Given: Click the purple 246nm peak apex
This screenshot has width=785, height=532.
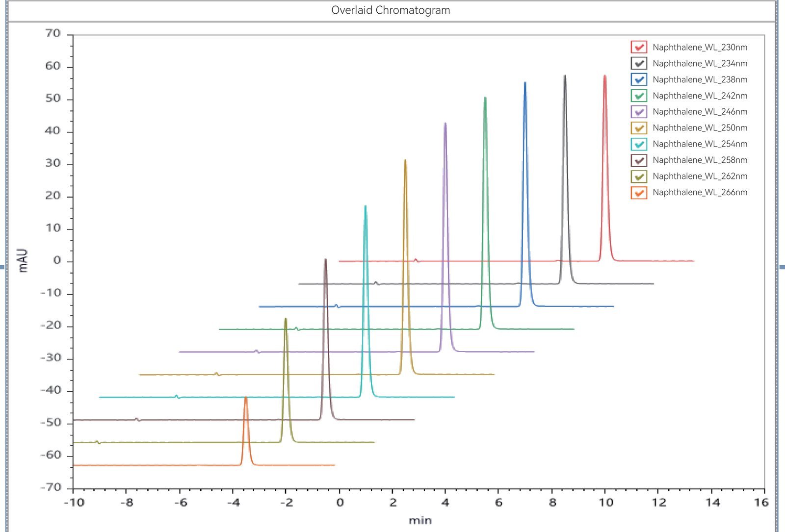Looking at the screenshot, I should coord(445,123).
